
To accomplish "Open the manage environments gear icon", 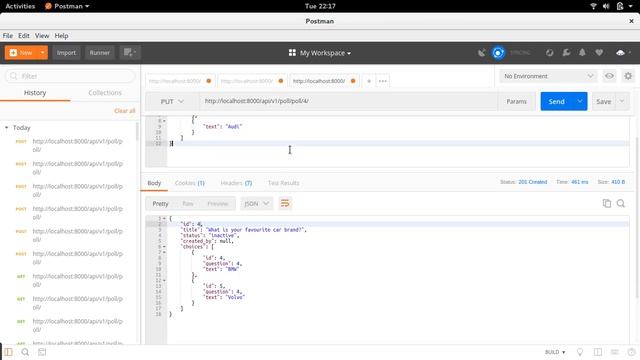I will [628, 76].
